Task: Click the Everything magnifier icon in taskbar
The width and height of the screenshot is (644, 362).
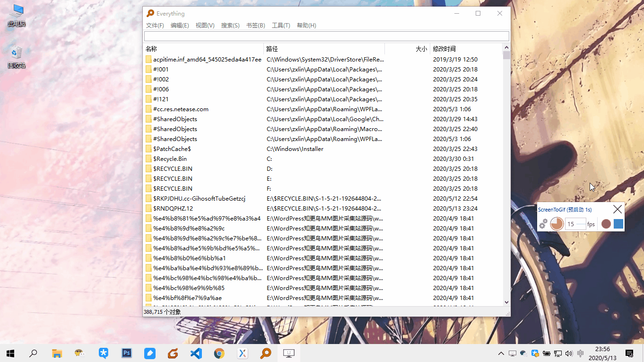Action: 265,353
